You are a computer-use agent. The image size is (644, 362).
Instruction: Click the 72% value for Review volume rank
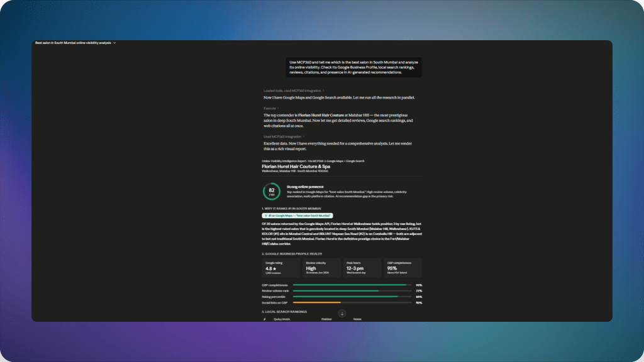point(418,291)
